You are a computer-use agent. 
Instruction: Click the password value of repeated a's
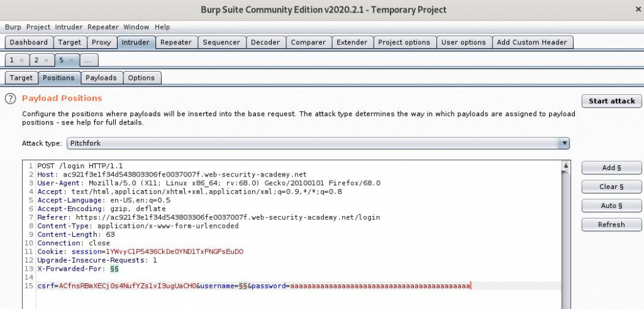point(380,286)
